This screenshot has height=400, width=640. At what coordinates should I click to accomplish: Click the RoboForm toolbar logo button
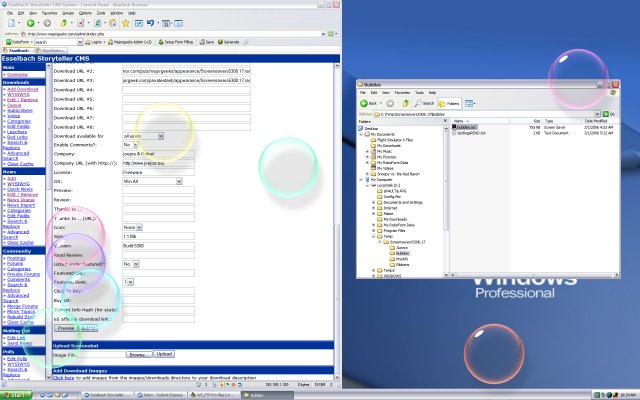tap(18, 42)
